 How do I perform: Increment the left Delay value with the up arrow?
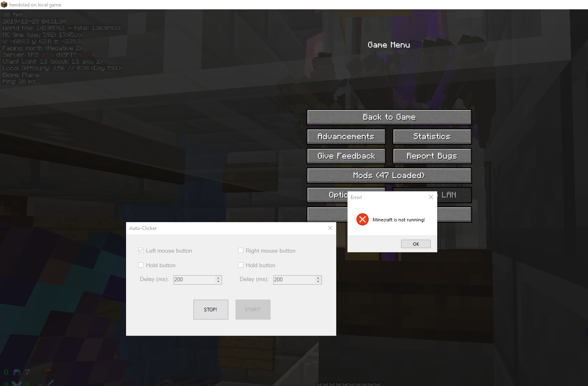pyautogui.click(x=219, y=278)
